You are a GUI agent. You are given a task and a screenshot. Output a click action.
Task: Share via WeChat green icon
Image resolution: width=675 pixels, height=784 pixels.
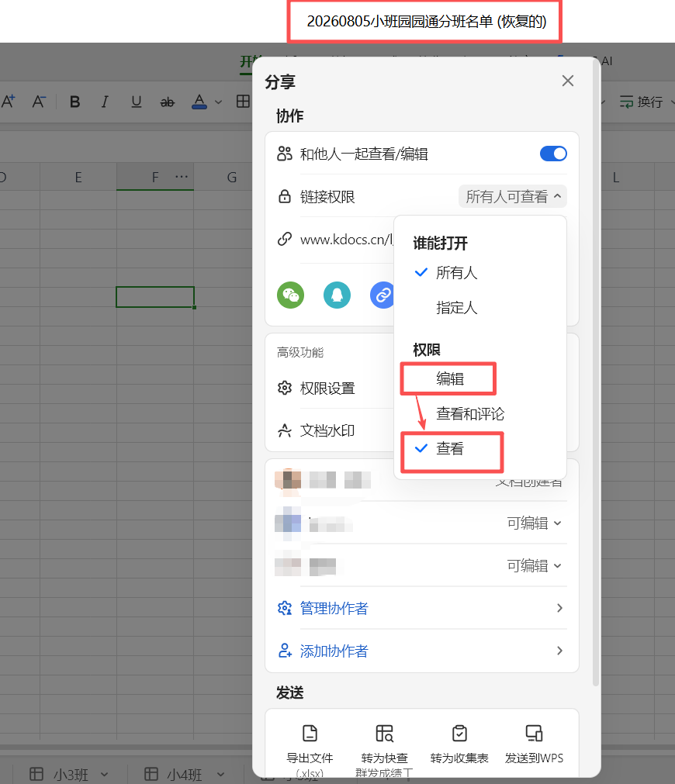[291, 295]
